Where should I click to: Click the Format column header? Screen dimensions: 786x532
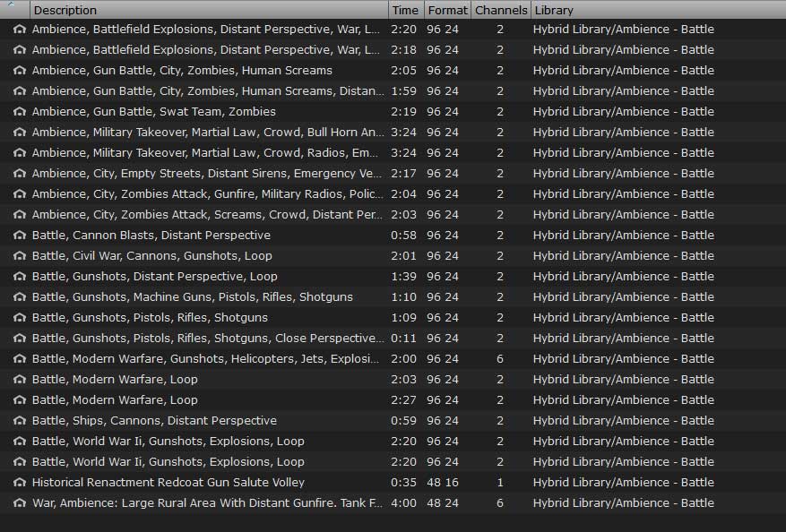click(x=446, y=10)
